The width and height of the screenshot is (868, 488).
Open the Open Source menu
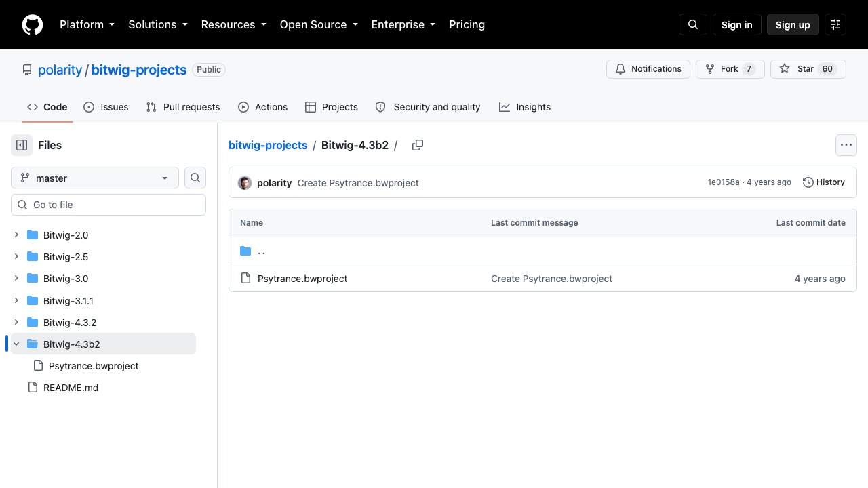(319, 24)
